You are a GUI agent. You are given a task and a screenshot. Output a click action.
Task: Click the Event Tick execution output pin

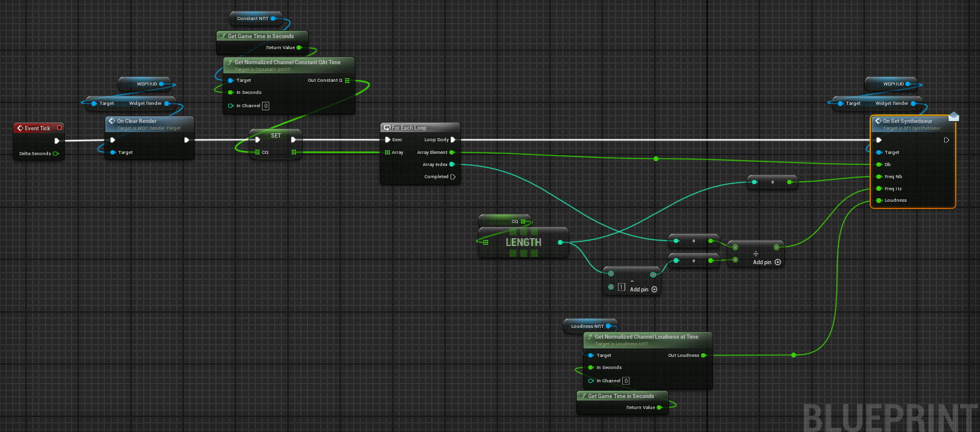(57, 141)
